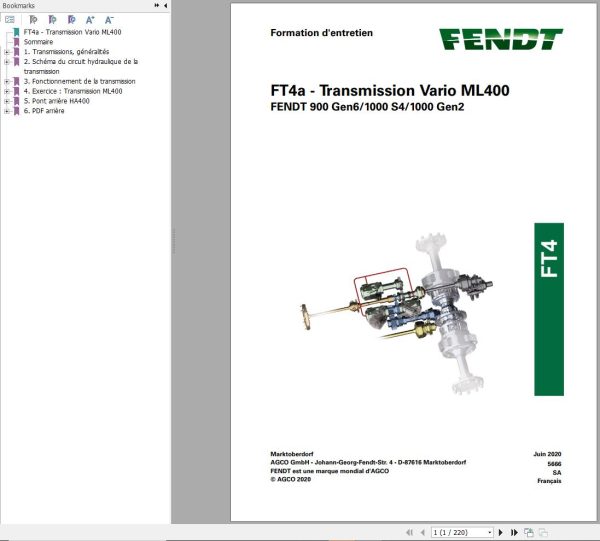Expand bookmark 2. Schéma du circuit hydraulique
Image resolution: width=600 pixels, height=541 pixels.
click(x=7, y=62)
